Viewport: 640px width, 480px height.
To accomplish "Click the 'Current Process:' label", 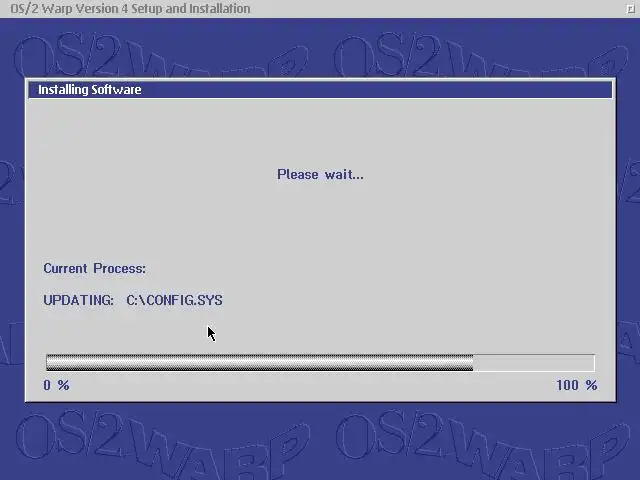I will point(94,269).
